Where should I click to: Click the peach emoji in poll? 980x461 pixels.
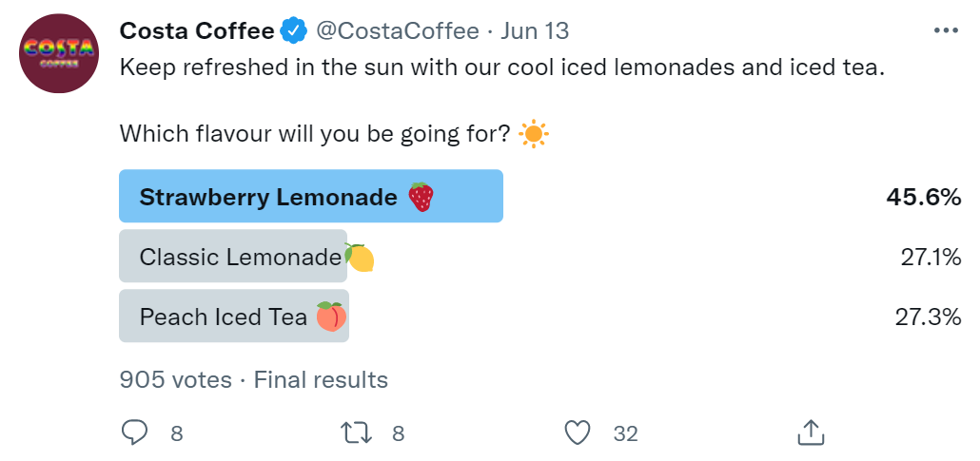[330, 317]
